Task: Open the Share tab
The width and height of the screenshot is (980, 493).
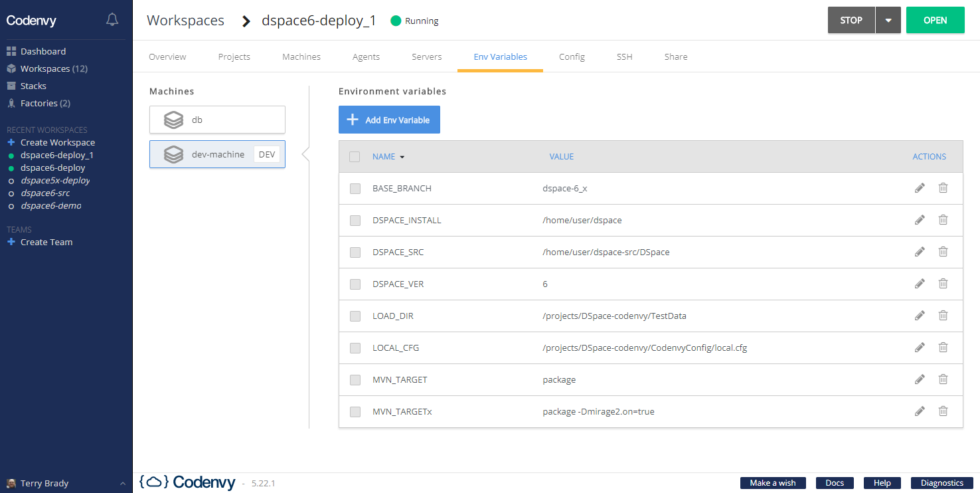Action: point(676,56)
